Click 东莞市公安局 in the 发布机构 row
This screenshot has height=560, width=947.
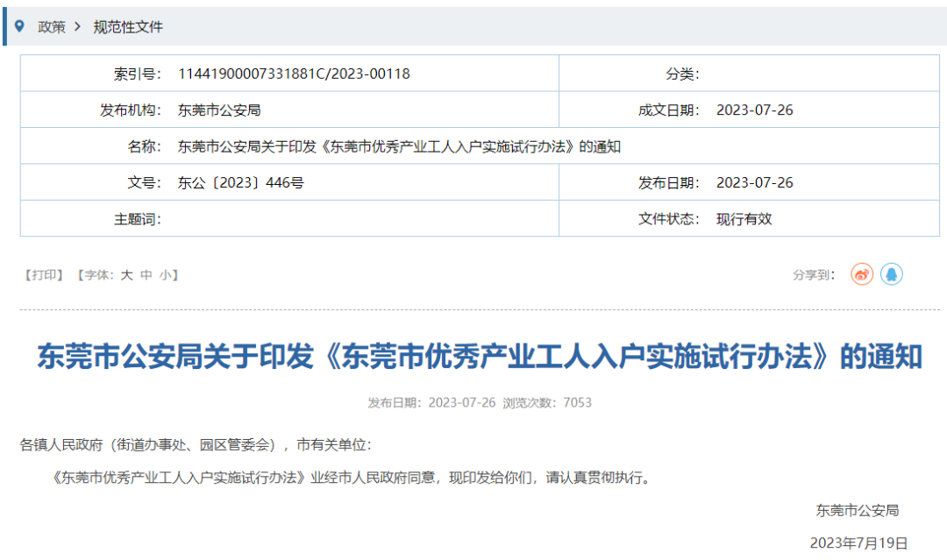219,110
